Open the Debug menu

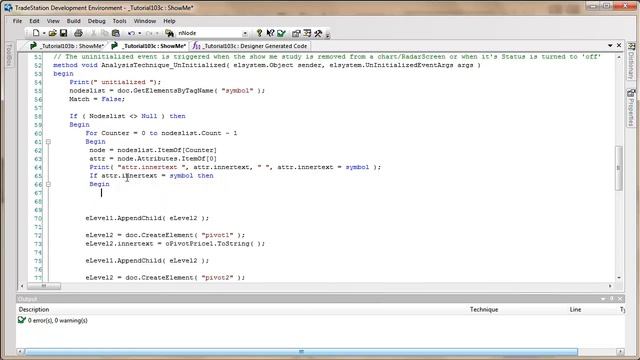pos(96,21)
